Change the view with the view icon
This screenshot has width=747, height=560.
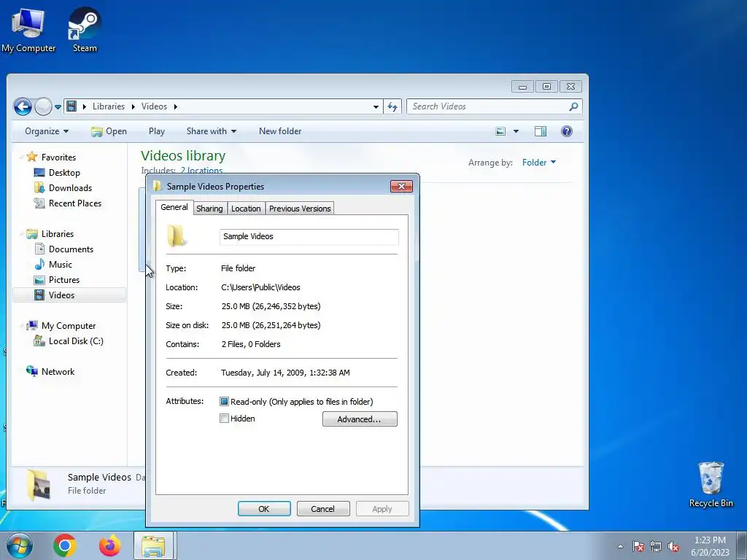[x=500, y=131]
